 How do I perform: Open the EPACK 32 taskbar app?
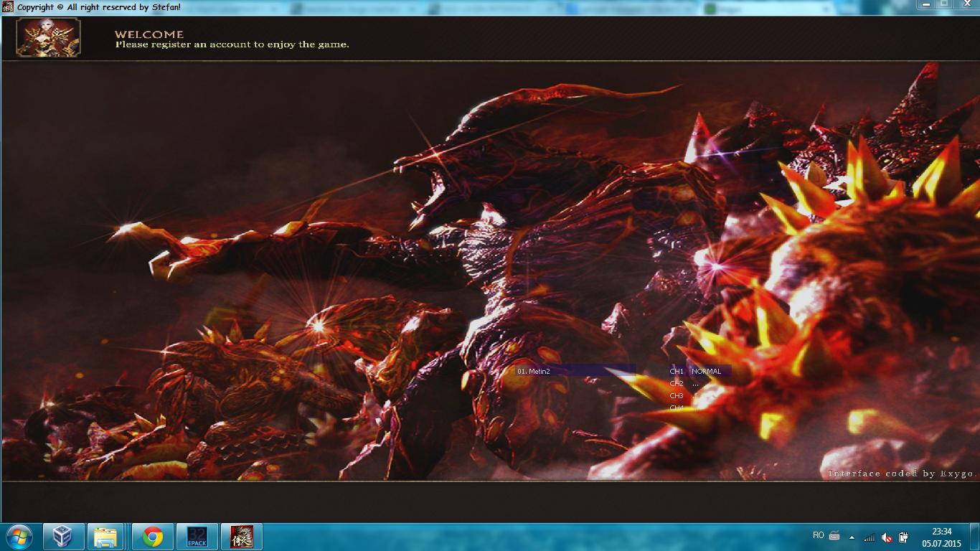pos(197,537)
